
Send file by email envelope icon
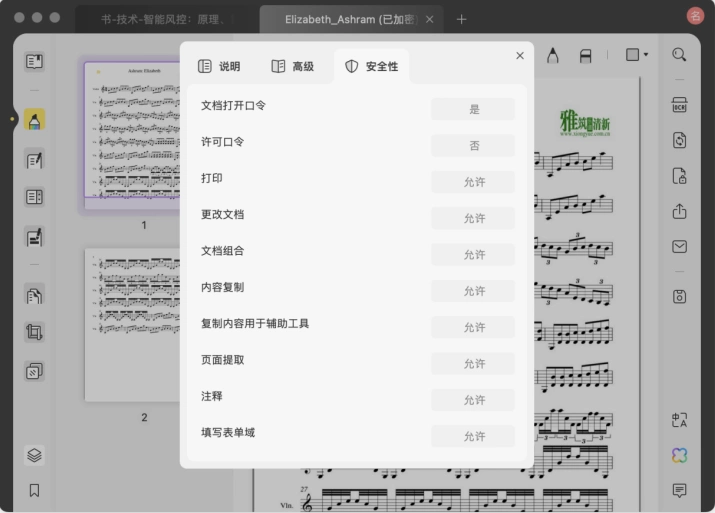tap(679, 247)
